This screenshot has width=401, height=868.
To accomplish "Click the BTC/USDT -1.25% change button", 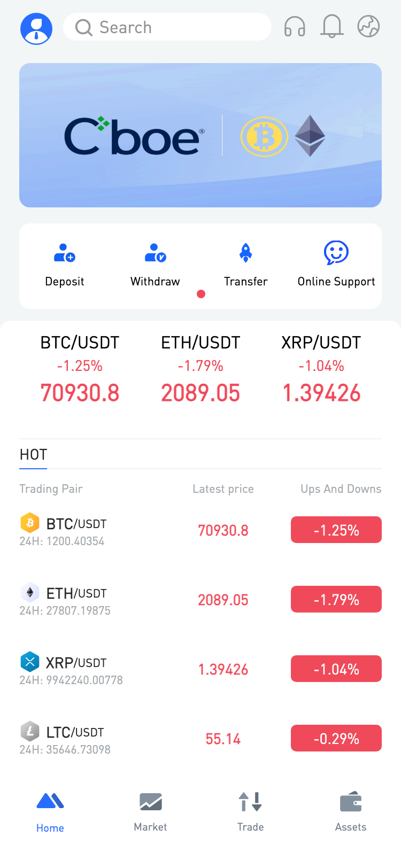I will [x=336, y=530].
